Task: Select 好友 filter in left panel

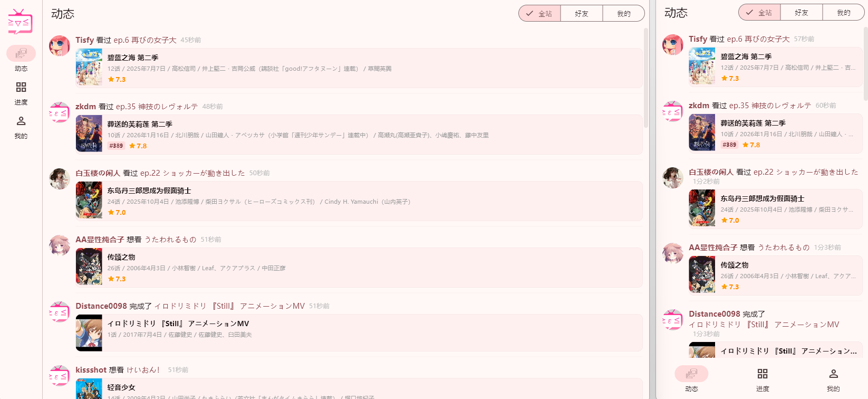Action: pos(582,13)
